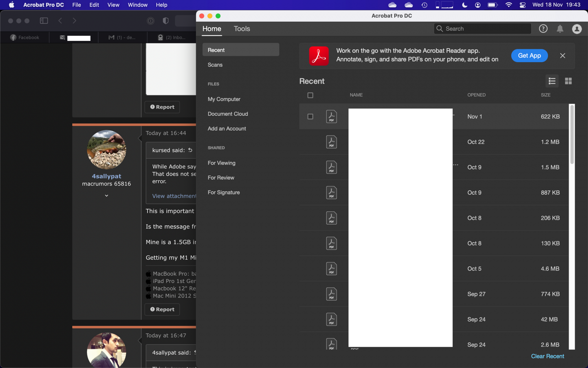Click the Get App button

click(529, 56)
